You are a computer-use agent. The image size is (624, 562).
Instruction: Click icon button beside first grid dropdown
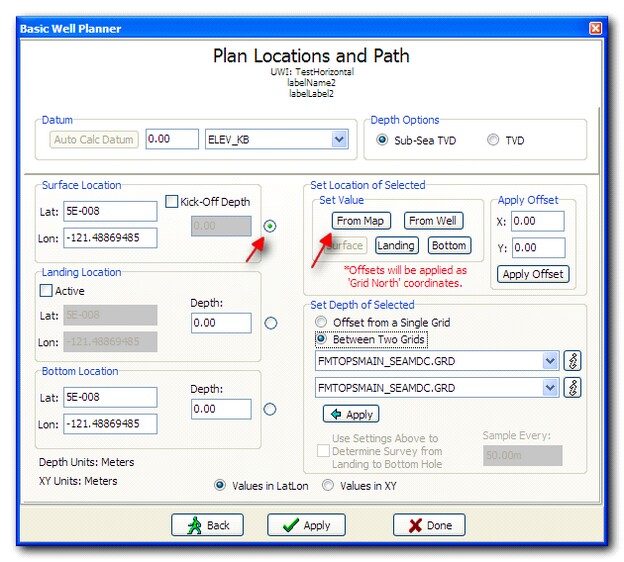pyautogui.click(x=573, y=361)
